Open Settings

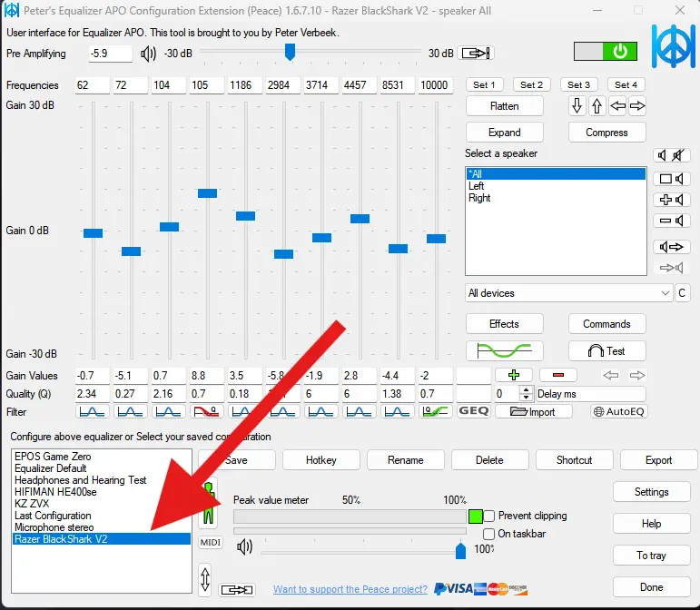[652, 492]
